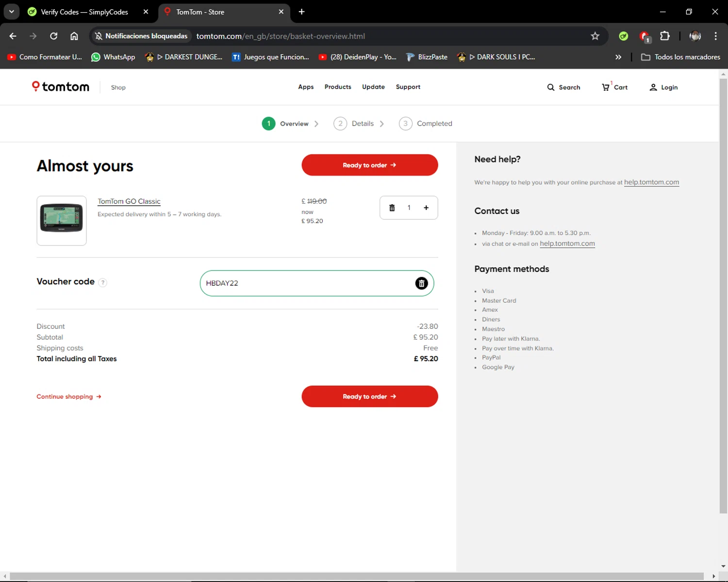728x582 pixels.
Task: Click the £ 95.20 total amount
Action: pyautogui.click(x=426, y=359)
